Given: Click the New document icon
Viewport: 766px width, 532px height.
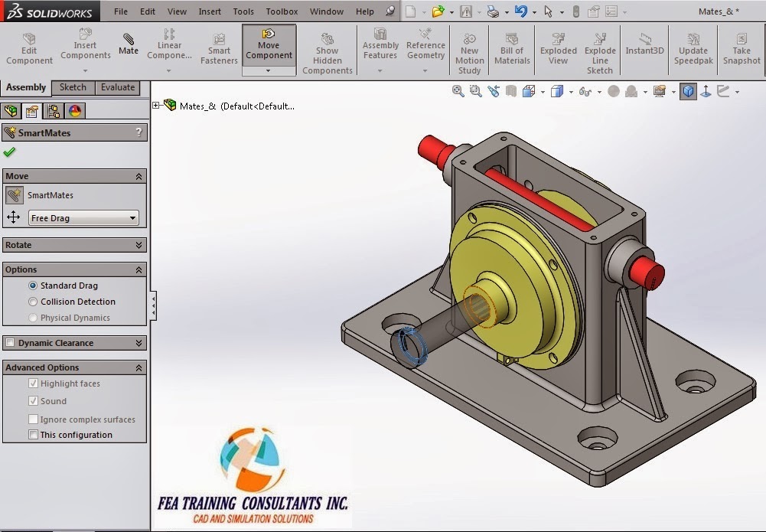Looking at the screenshot, I should click(x=411, y=11).
